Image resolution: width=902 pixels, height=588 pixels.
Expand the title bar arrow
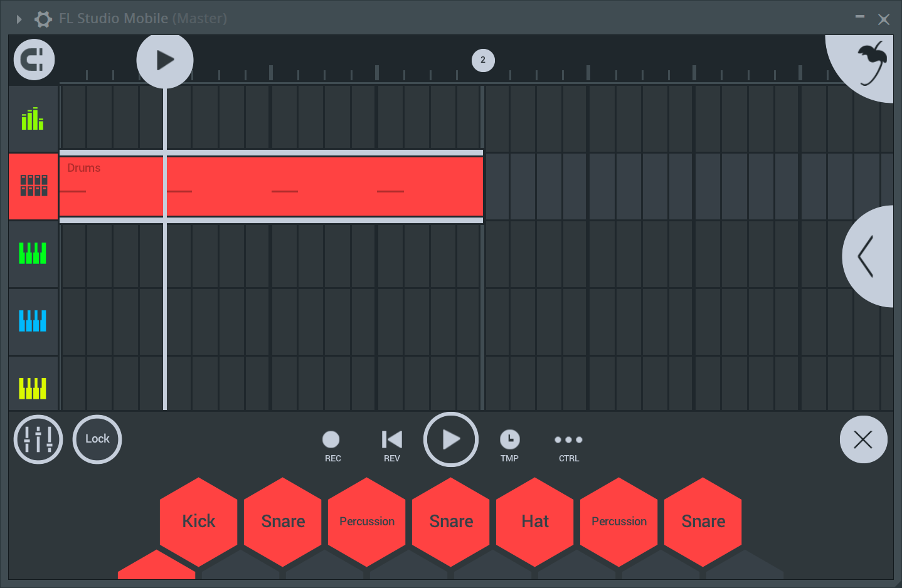click(18, 19)
